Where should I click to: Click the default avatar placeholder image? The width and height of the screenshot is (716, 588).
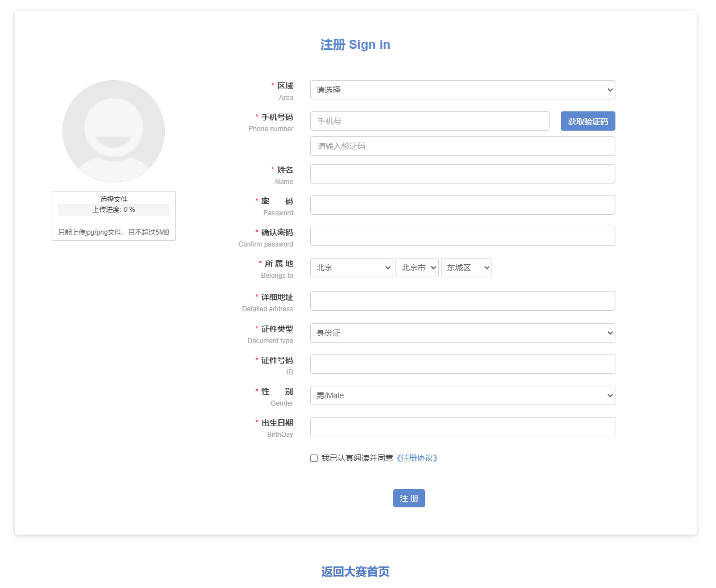tap(114, 131)
